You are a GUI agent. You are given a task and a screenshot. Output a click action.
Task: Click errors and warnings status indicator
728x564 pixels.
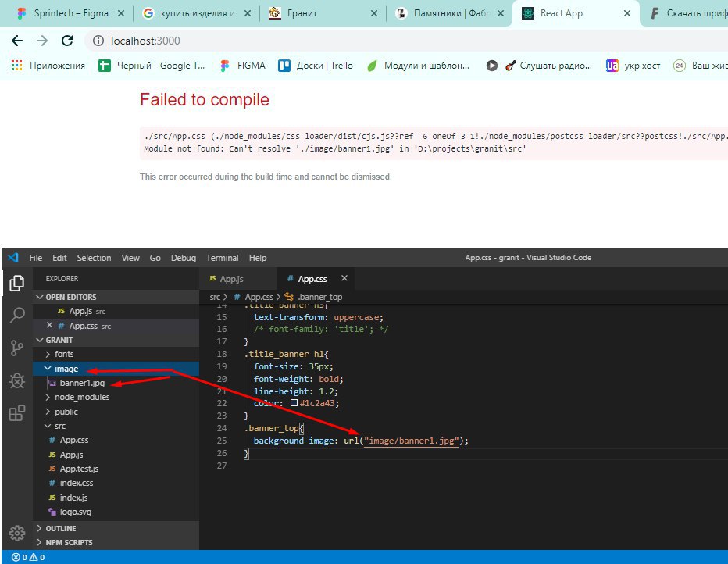[x=28, y=557]
